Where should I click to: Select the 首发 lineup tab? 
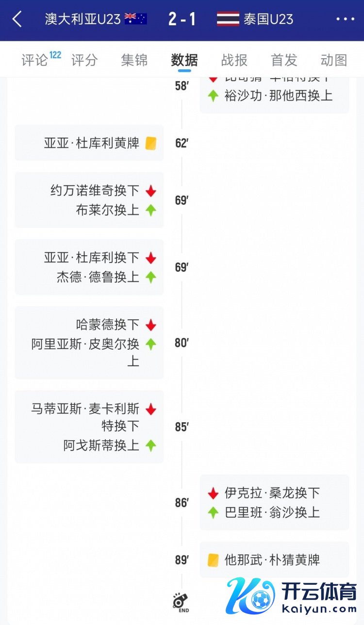[x=284, y=60]
